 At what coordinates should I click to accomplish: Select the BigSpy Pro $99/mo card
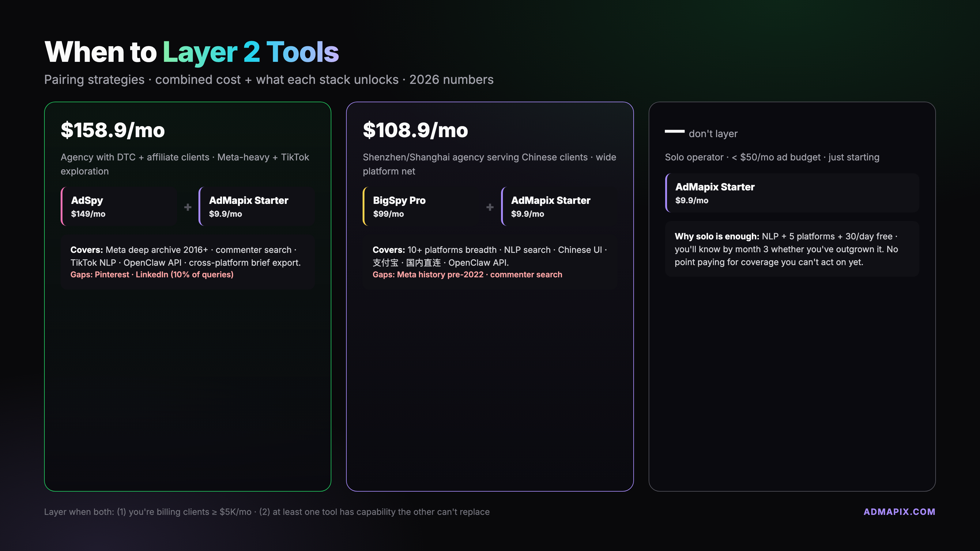click(x=421, y=207)
